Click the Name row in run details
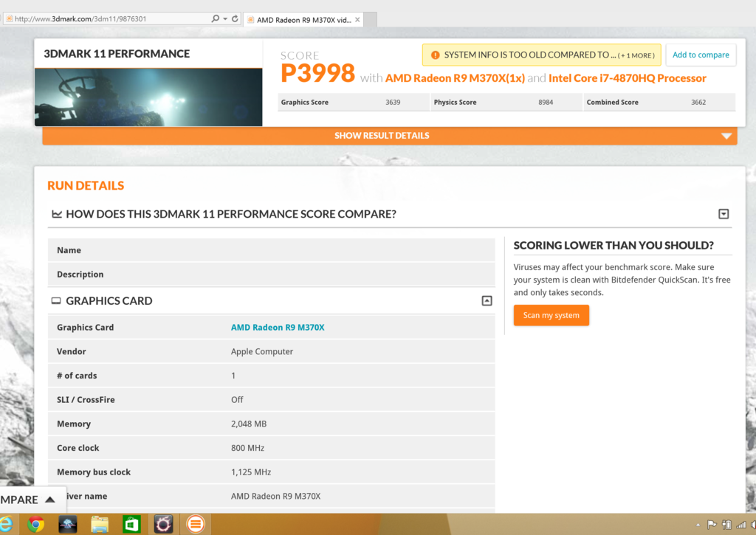The image size is (756, 535). point(272,250)
